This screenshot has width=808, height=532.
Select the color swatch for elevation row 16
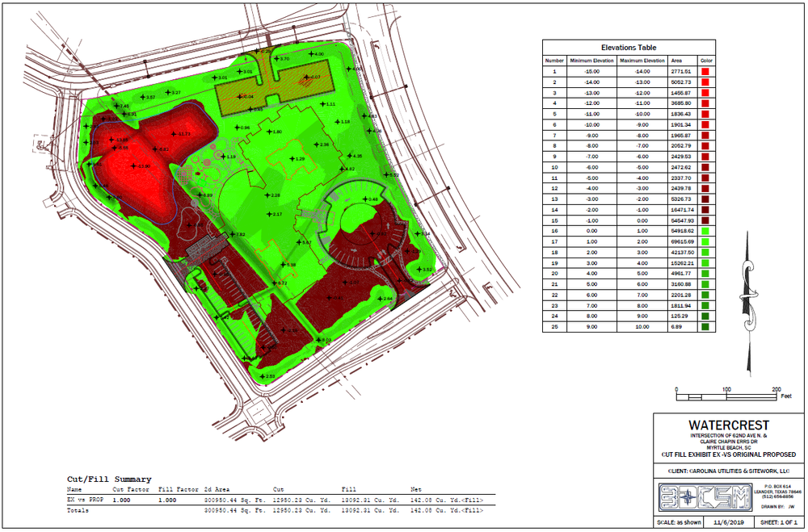click(x=705, y=231)
